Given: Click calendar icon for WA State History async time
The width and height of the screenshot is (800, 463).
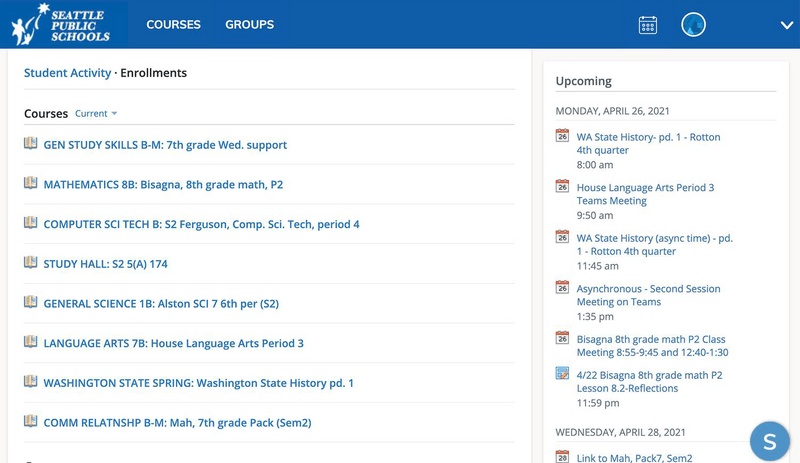Looking at the screenshot, I should [562, 236].
